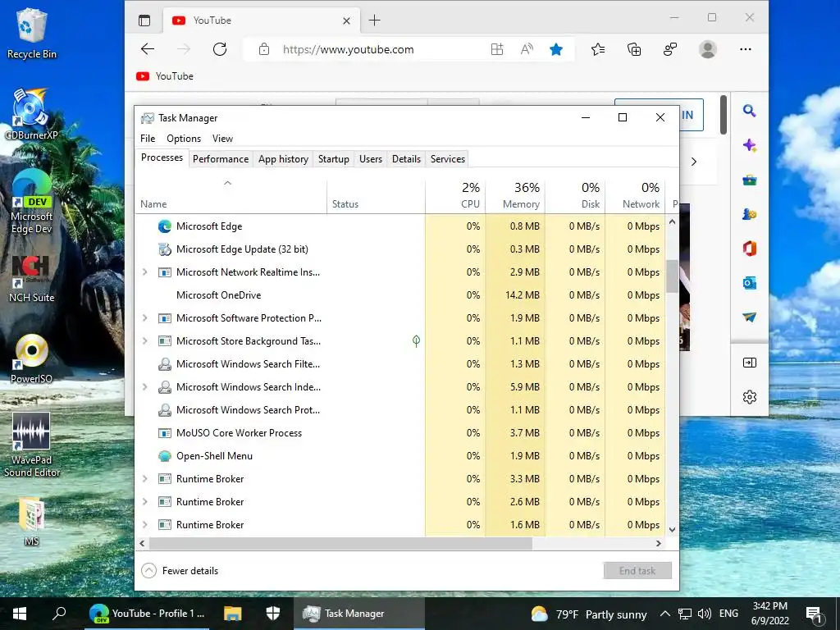Select the Microsoft OneDrive process row
Screen dimensions: 840x630
pos(399,295)
